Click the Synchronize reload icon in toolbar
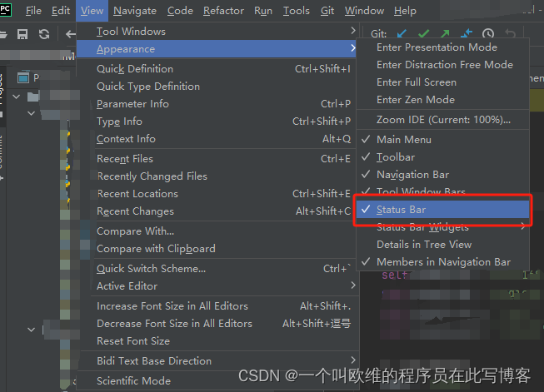Viewport: 544px width, 392px height. point(44,34)
